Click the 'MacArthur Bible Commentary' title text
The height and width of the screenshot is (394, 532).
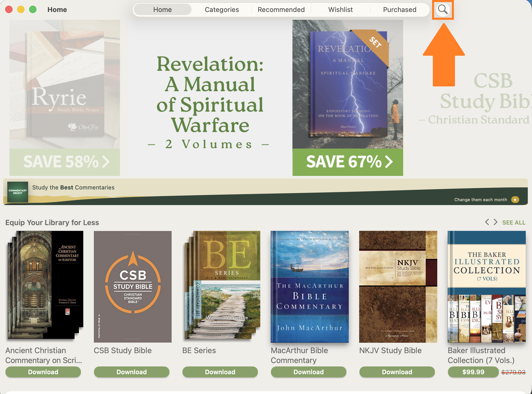pos(299,355)
